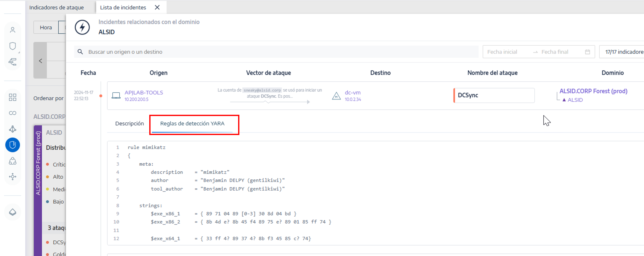Open the dashboards grid icon
Viewport: 644px width, 256px height.
click(12, 97)
